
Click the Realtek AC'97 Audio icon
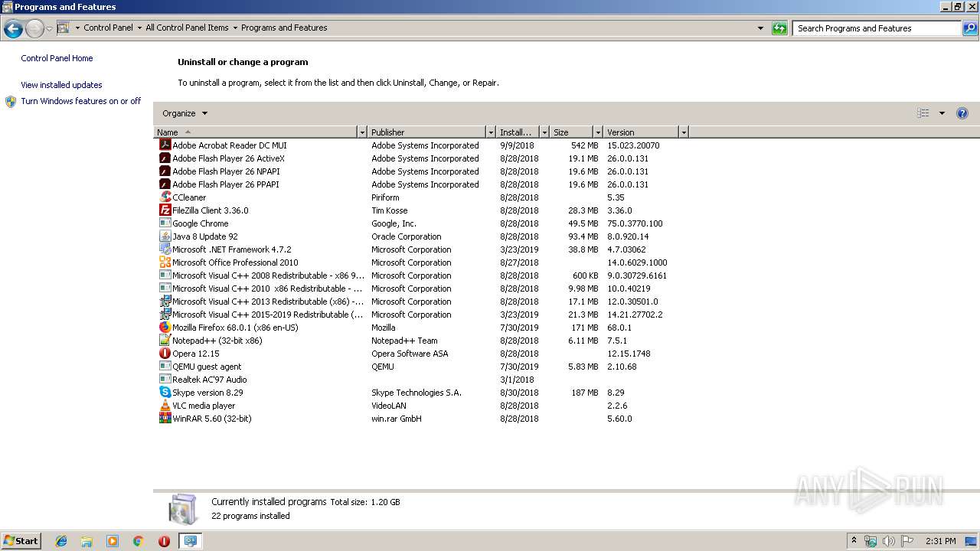tap(165, 379)
